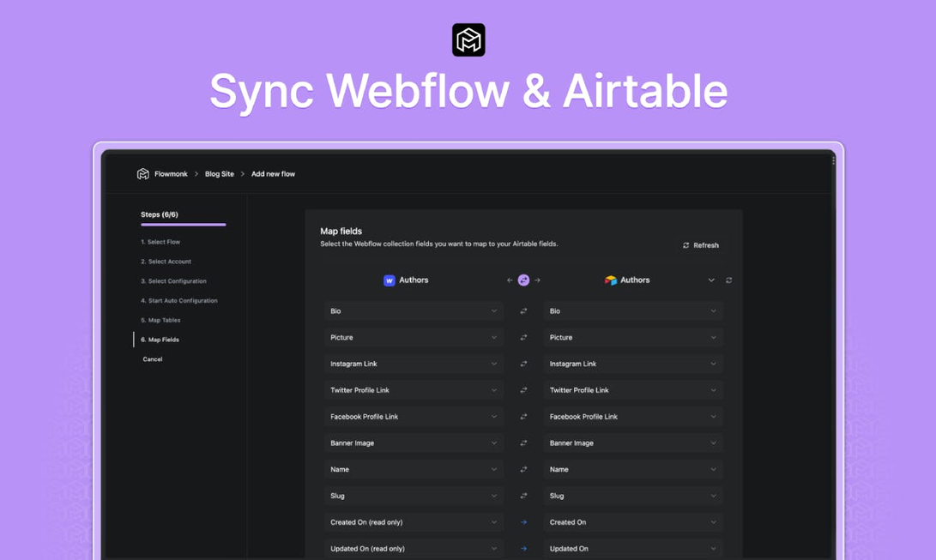
Task: Open the Webflow Bio field dropdown
Action: pos(494,310)
